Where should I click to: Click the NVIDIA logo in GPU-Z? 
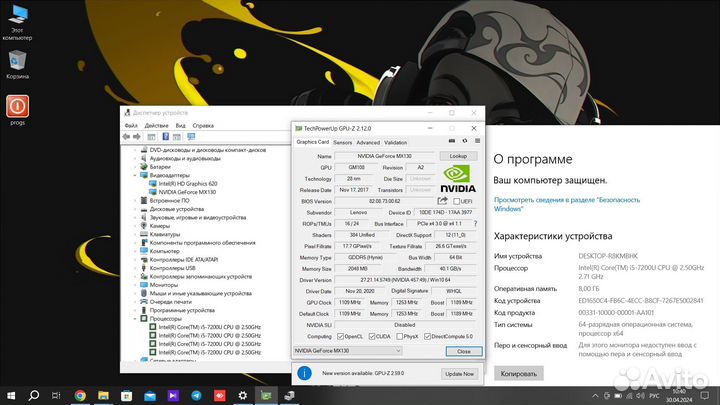click(458, 179)
